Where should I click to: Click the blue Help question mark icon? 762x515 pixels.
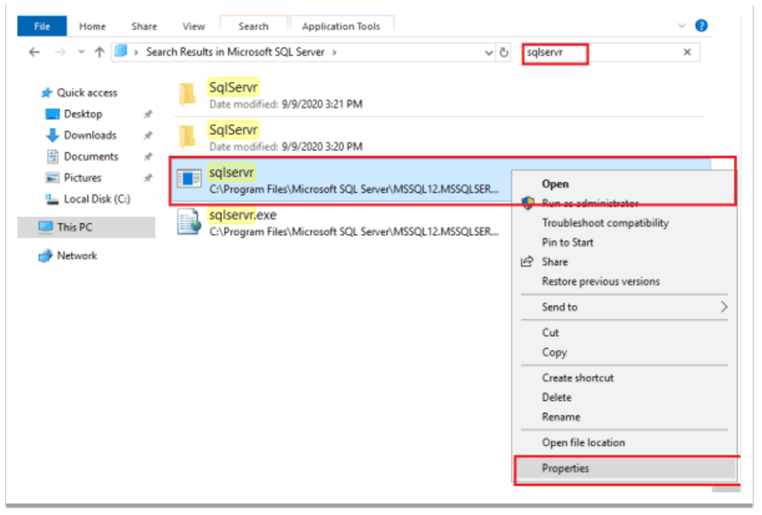[x=701, y=26]
